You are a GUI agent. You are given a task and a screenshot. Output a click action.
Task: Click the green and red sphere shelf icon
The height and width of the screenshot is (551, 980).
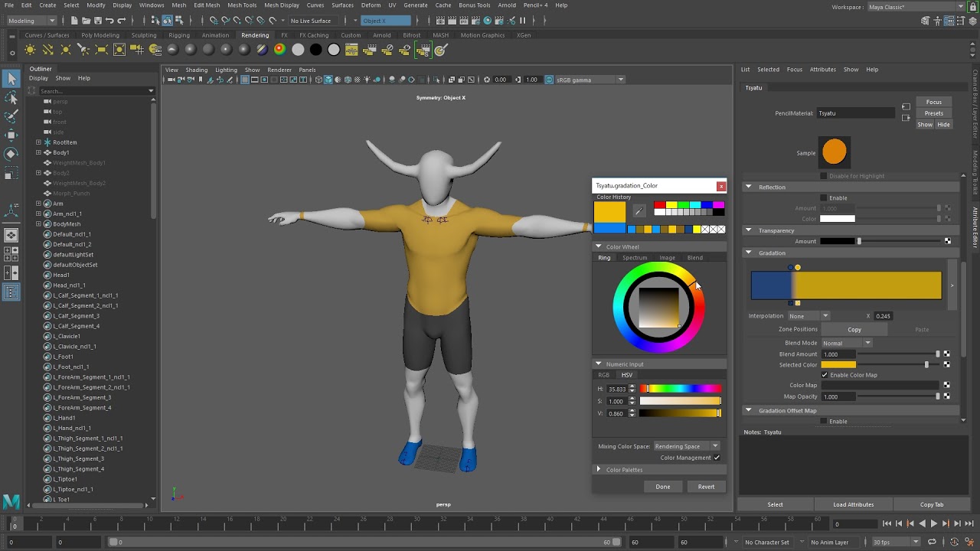pyautogui.click(x=279, y=50)
